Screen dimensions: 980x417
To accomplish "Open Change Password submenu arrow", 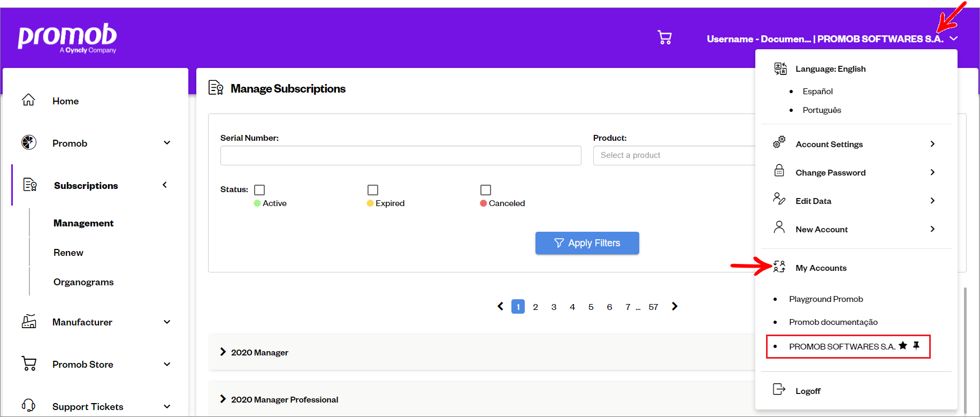I will (932, 172).
